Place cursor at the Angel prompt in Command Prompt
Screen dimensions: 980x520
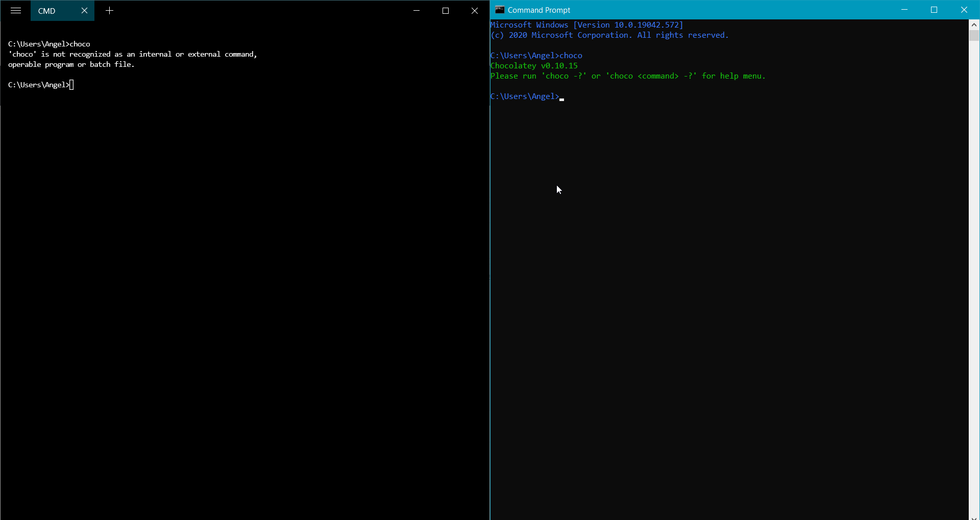coord(561,97)
